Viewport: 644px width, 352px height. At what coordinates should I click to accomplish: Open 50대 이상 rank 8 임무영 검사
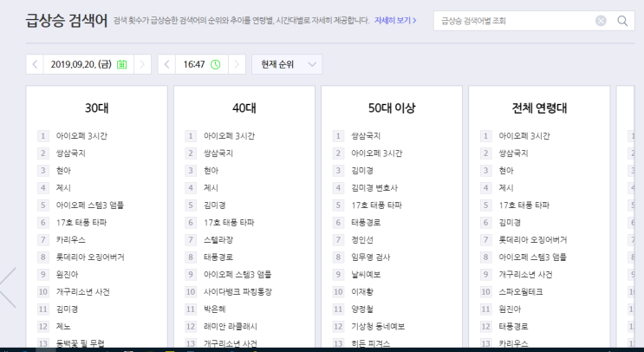point(370,257)
